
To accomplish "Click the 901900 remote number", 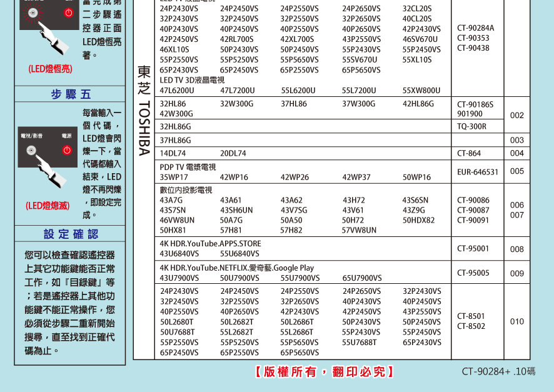I will point(470,114).
